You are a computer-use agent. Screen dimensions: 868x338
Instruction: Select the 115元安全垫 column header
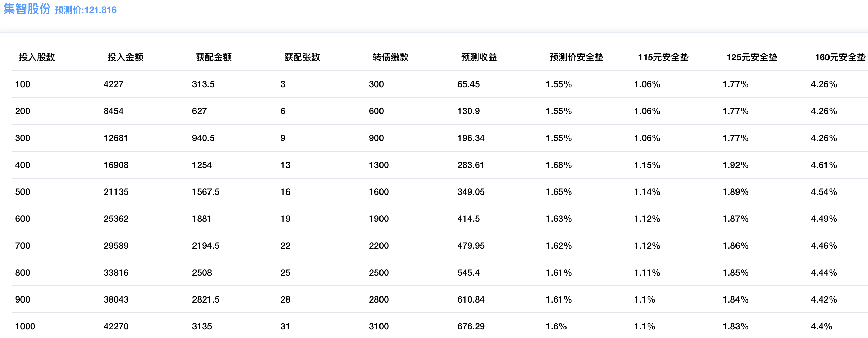(663, 57)
